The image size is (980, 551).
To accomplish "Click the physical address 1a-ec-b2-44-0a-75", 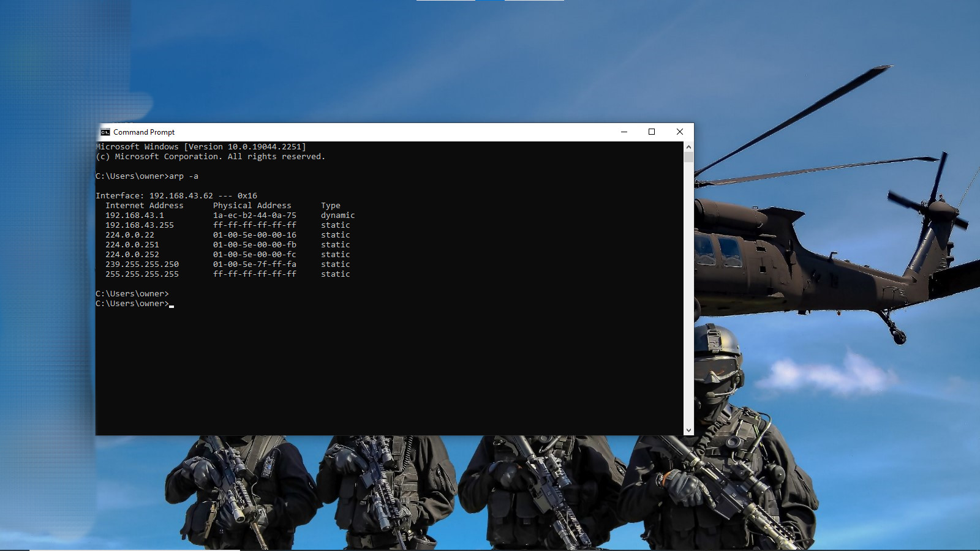I will (255, 215).
